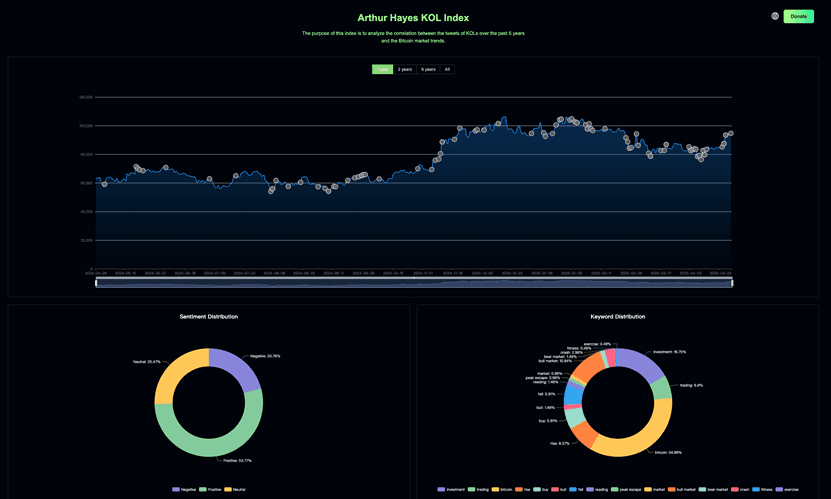Show All time range
Image resolution: width=831 pixels, height=499 pixels.
click(x=447, y=69)
